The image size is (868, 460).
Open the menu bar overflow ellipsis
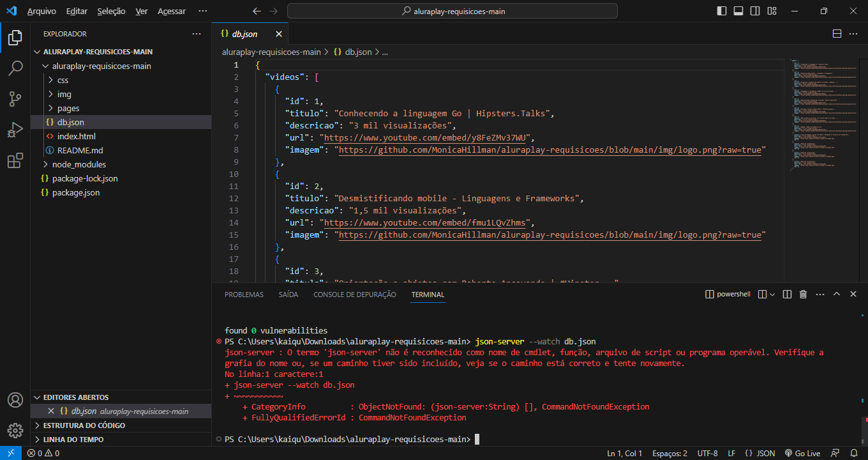203,11
